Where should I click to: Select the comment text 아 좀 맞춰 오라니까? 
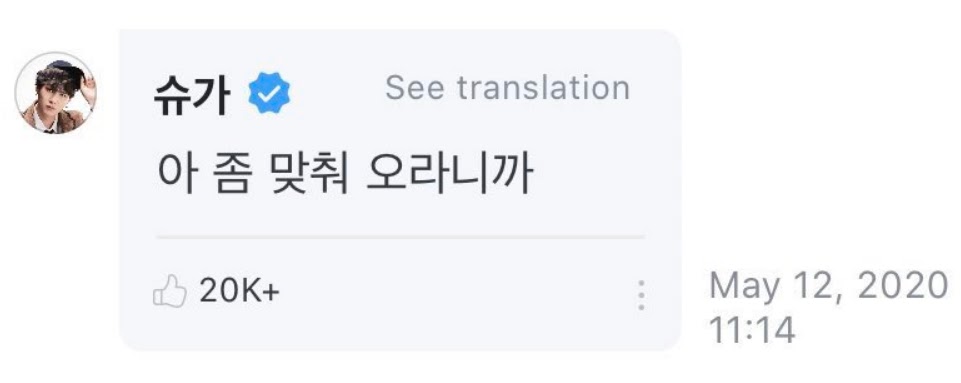346,175
